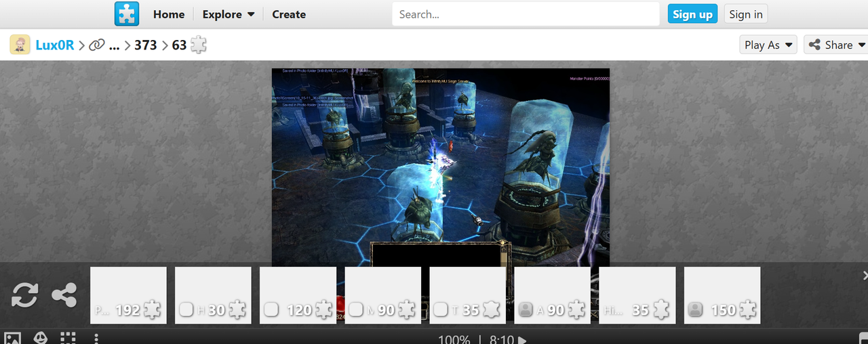Viewport: 868px width, 344px height.
Task: Click the Sign in button
Action: tap(746, 14)
